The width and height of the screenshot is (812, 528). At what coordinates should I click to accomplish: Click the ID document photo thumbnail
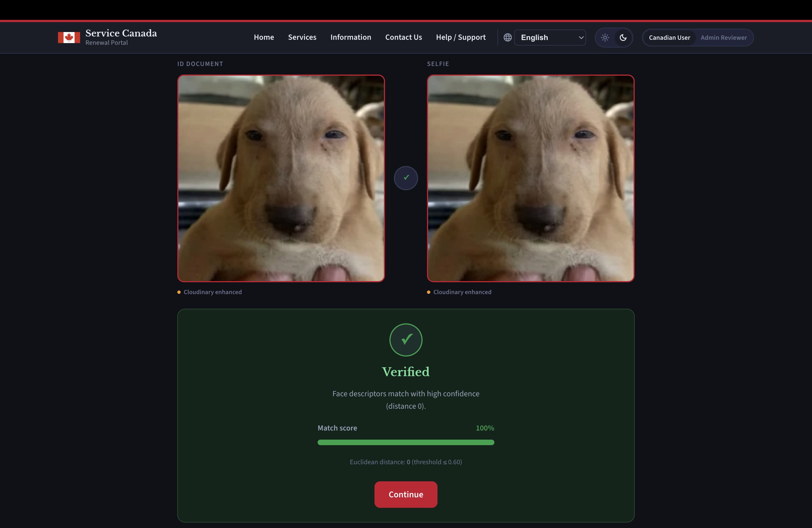click(x=281, y=178)
